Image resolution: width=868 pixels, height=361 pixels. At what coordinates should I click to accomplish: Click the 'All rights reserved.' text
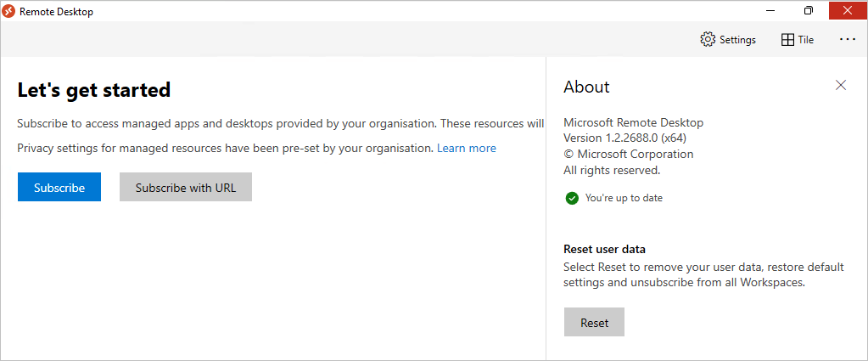click(x=612, y=170)
